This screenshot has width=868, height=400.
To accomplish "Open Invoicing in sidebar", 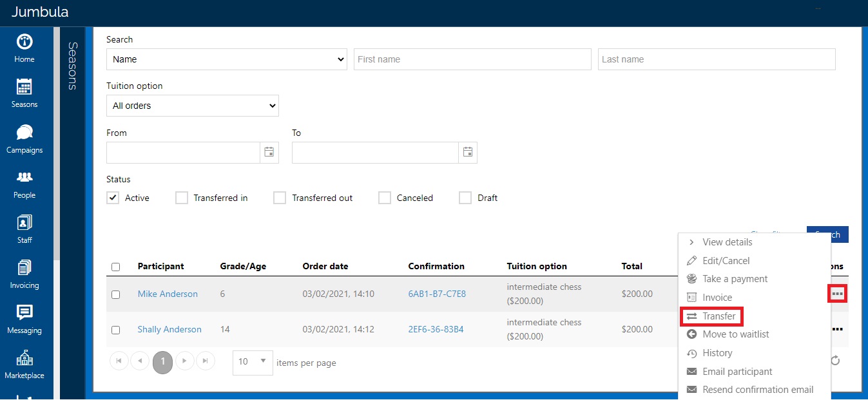I will coord(24,274).
